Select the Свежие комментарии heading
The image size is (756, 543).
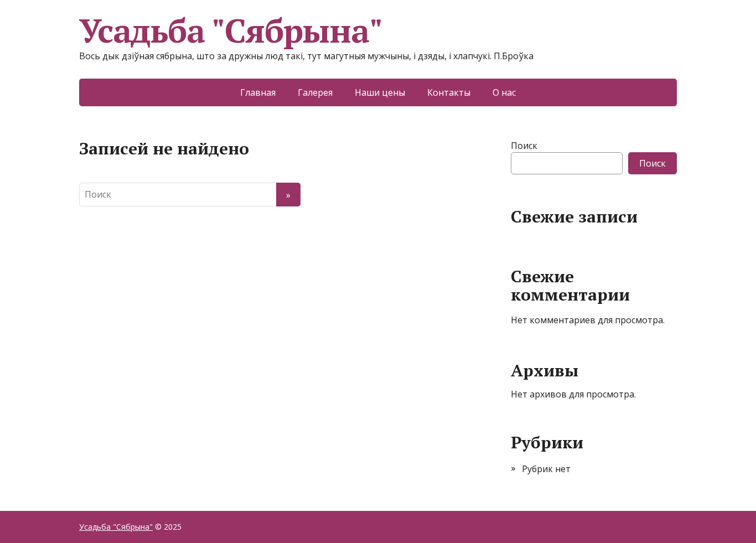571,286
